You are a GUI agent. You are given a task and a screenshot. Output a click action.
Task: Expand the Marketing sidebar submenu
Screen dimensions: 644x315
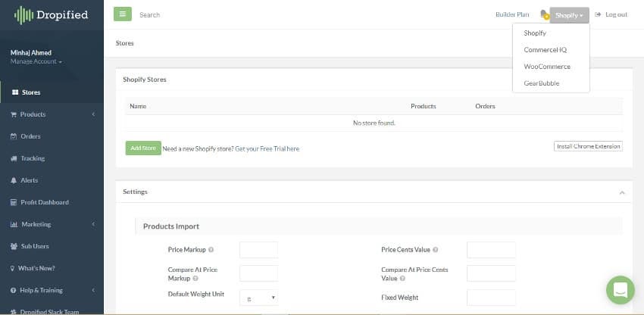tap(92, 224)
